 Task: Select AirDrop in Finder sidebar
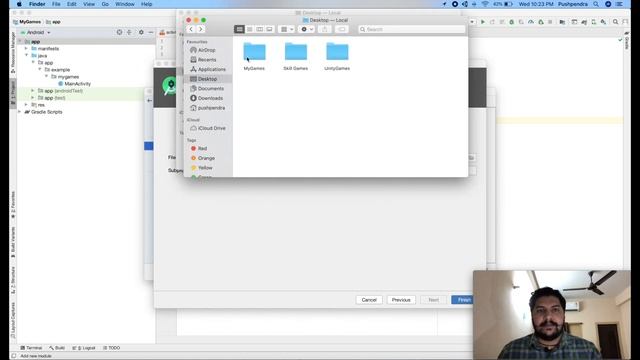pyautogui.click(x=207, y=50)
